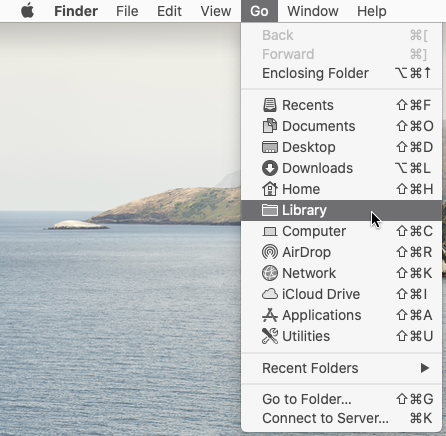Open the Recent Folders submenu
Image resolution: width=446 pixels, height=436 pixels.
[342, 368]
